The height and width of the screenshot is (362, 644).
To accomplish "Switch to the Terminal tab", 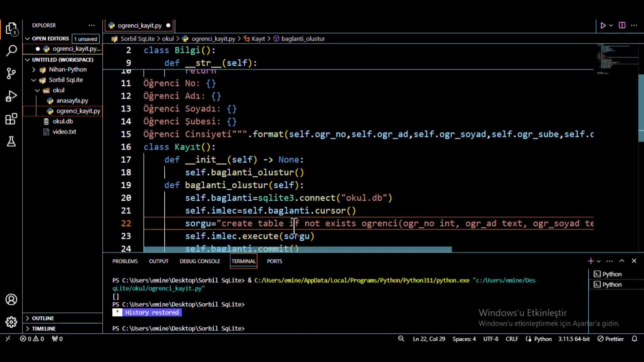I will [x=244, y=261].
